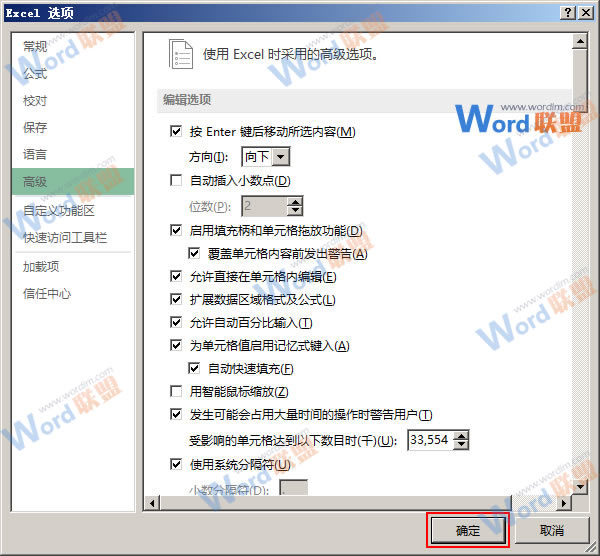Click the vertical scrollbar up arrow
Screen dimensions: 600x556
(x=580, y=41)
